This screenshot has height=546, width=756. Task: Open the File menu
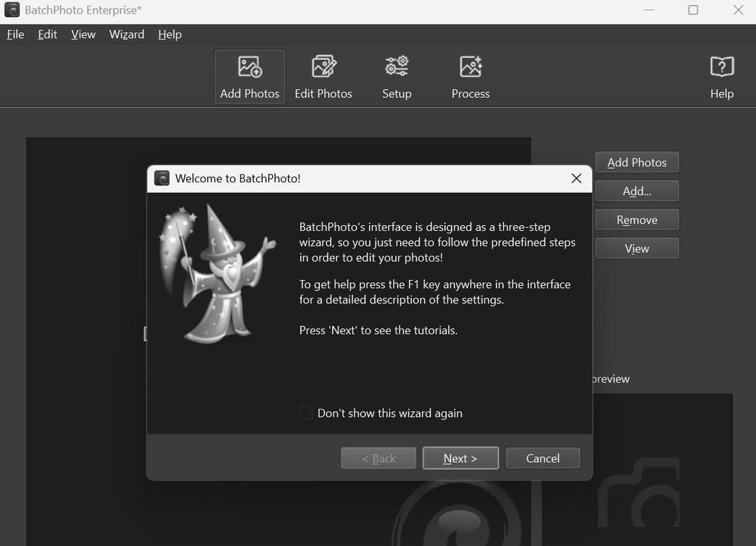coord(15,35)
